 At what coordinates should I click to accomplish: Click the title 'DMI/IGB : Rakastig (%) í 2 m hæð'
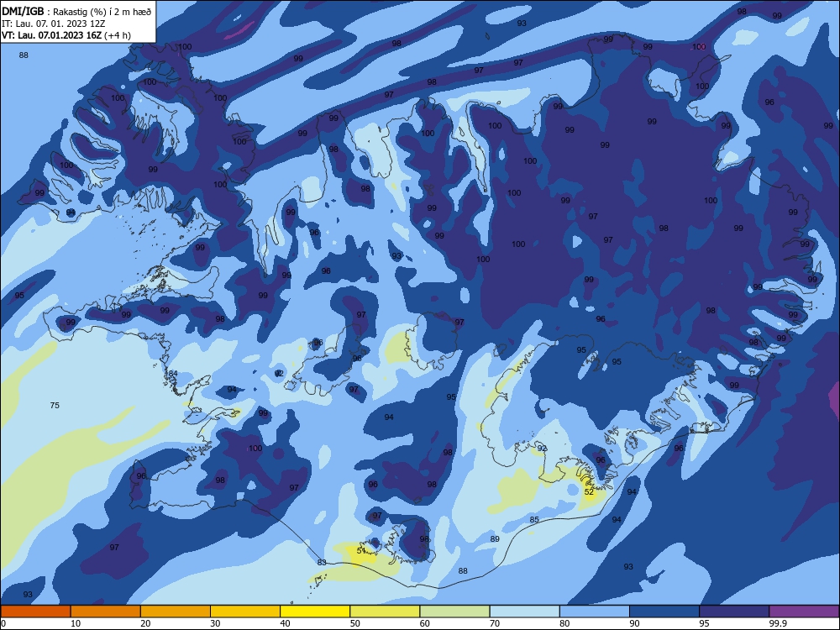coord(76,12)
